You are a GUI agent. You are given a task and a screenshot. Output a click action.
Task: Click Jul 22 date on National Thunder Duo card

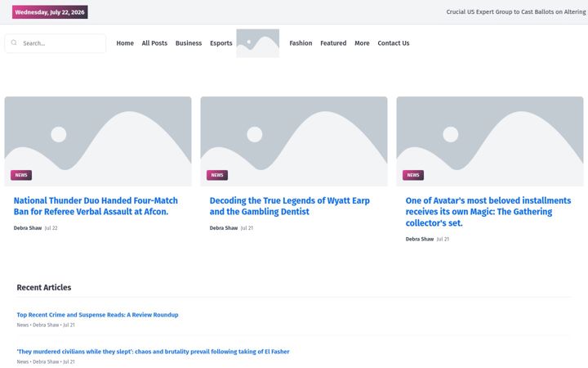coord(51,228)
